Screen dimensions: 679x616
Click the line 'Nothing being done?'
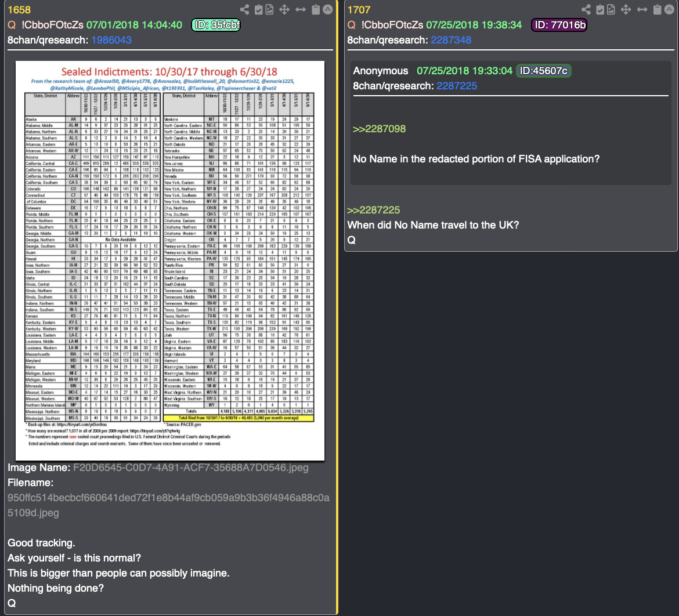click(x=56, y=589)
